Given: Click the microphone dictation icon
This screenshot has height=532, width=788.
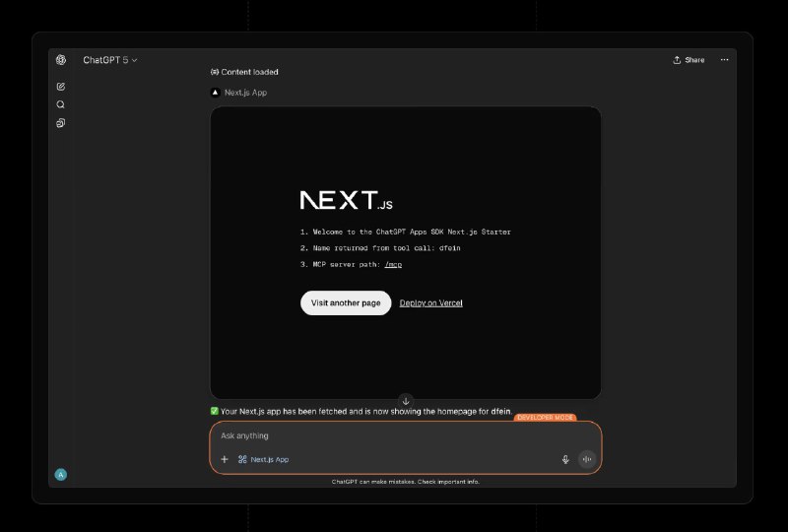Looking at the screenshot, I should [565, 459].
